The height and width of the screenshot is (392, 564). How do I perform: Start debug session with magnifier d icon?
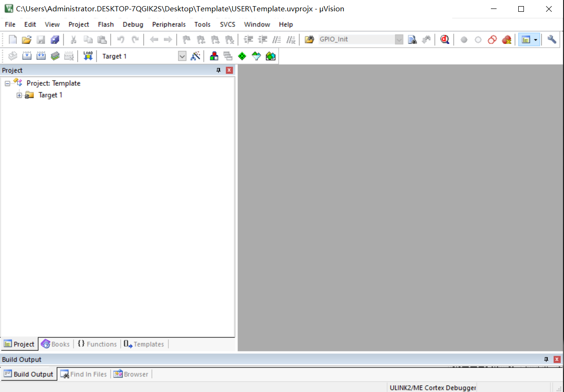click(445, 40)
